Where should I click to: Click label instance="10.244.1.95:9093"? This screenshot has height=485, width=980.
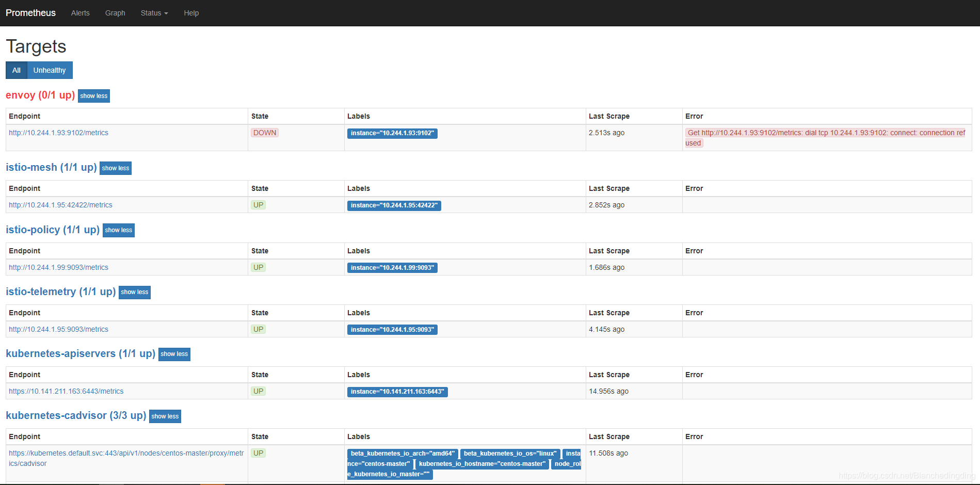click(392, 330)
